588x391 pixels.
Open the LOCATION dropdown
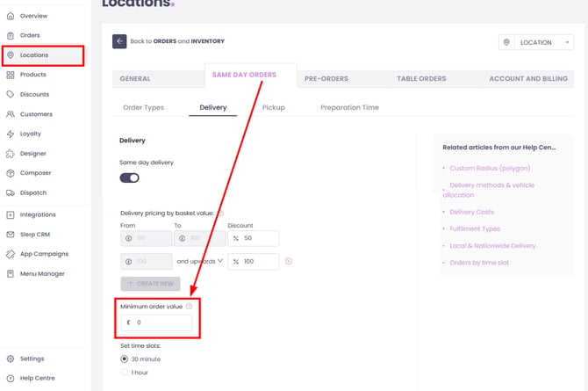(536, 42)
